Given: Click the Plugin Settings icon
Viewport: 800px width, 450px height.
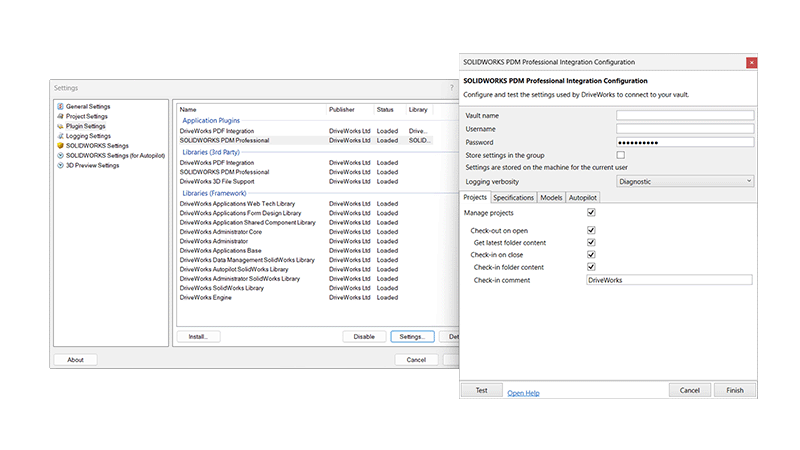Looking at the screenshot, I should tap(60, 126).
